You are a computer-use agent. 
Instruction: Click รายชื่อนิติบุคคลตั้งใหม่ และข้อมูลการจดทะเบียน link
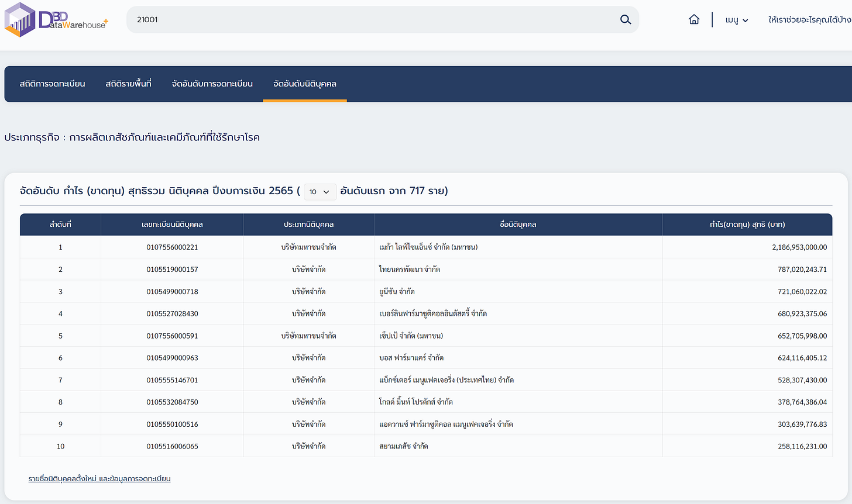click(99, 478)
